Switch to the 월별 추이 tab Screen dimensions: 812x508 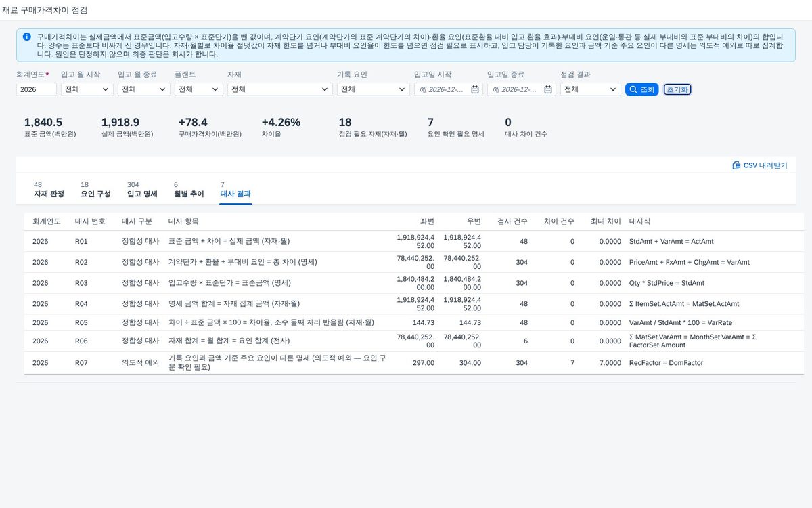189,190
